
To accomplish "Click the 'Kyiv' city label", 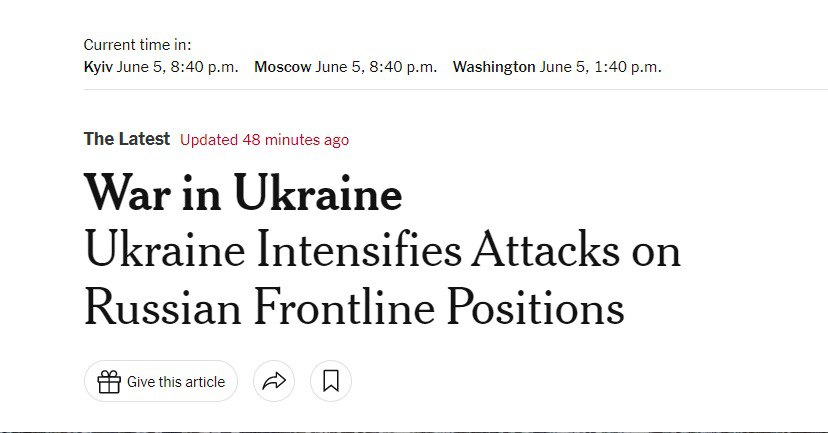I will pos(98,67).
